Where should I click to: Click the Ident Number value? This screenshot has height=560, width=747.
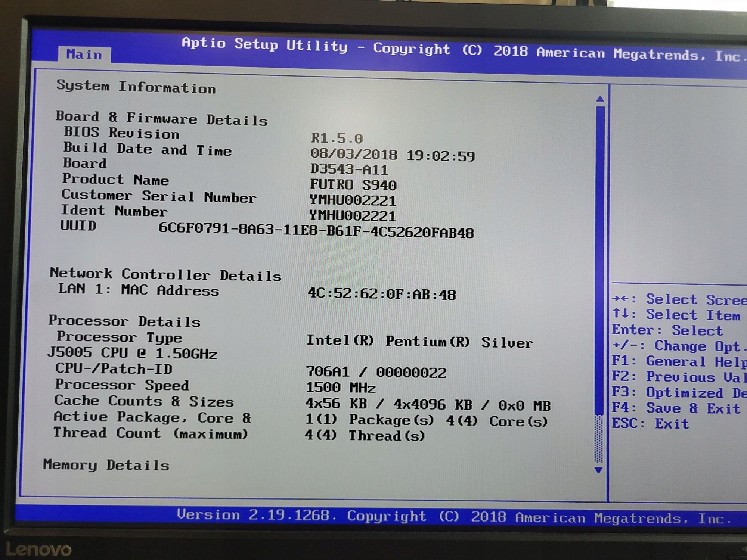pyautogui.click(x=352, y=216)
